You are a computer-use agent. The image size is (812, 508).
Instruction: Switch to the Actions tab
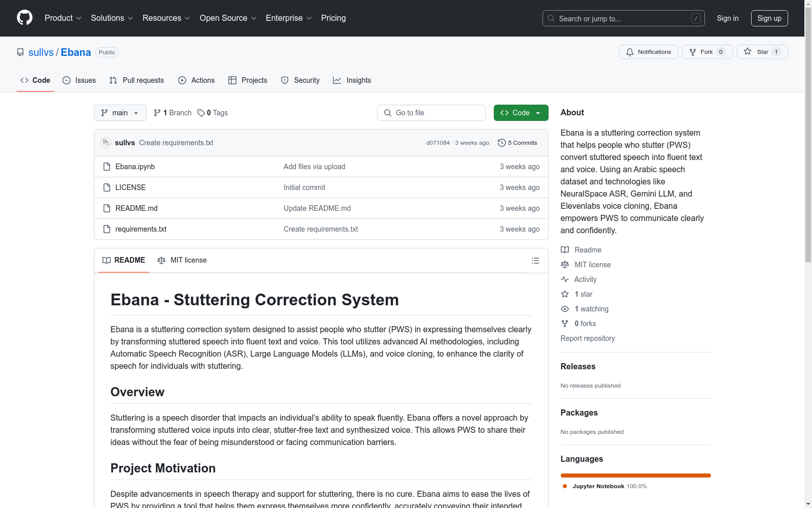(x=196, y=80)
